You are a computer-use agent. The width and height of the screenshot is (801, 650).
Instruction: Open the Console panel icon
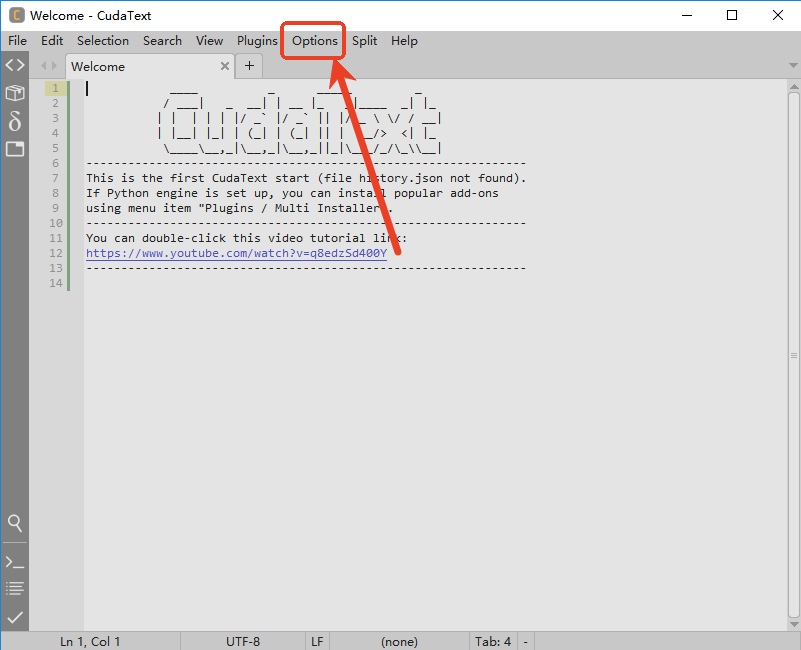(15, 560)
